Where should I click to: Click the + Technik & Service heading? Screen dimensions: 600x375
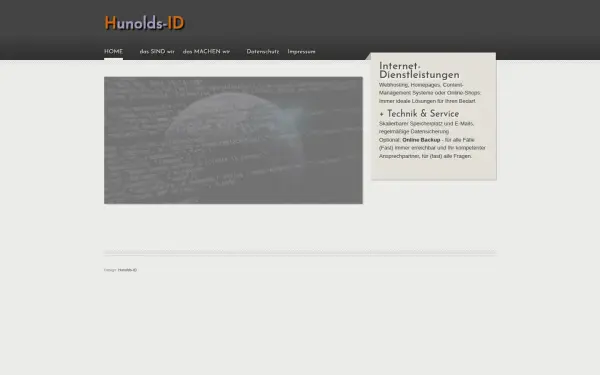(x=419, y=114)
